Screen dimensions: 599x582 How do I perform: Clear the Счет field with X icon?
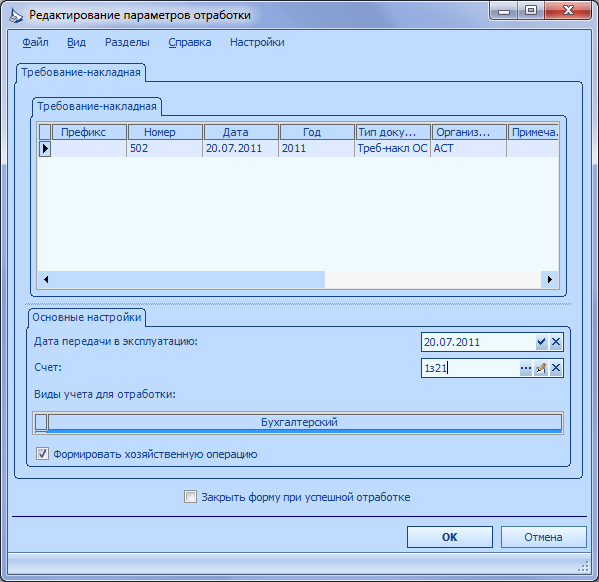pyautogui.click(x=556, y=368)
